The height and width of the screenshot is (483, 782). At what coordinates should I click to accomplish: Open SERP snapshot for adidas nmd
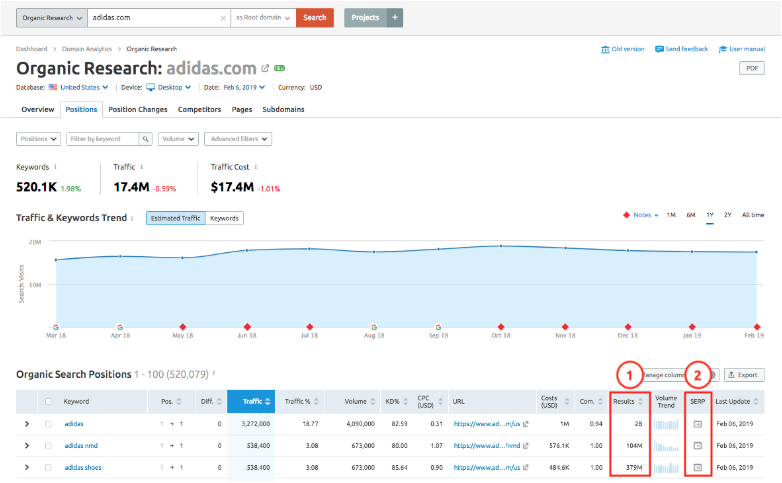click(x=698, y=445)
